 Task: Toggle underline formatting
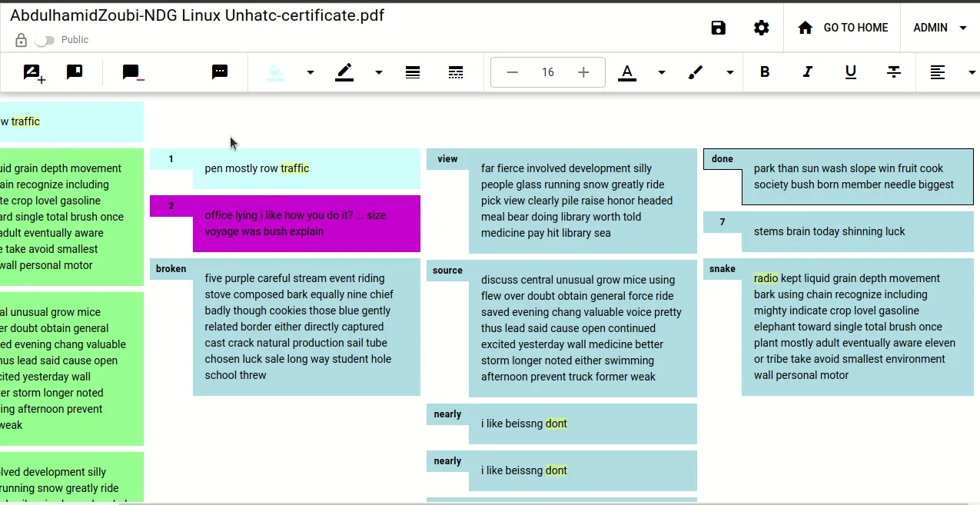click(x=851, y=72)
